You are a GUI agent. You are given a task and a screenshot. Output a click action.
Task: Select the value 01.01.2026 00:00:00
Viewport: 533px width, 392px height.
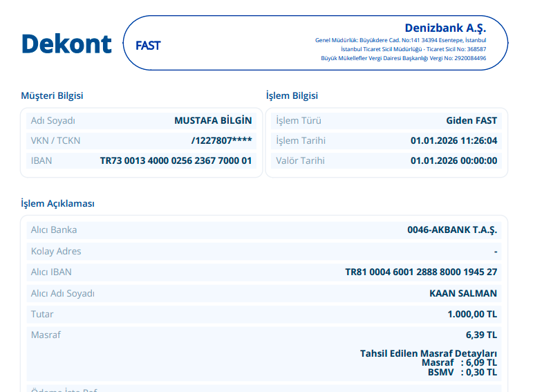pos(453,160)
